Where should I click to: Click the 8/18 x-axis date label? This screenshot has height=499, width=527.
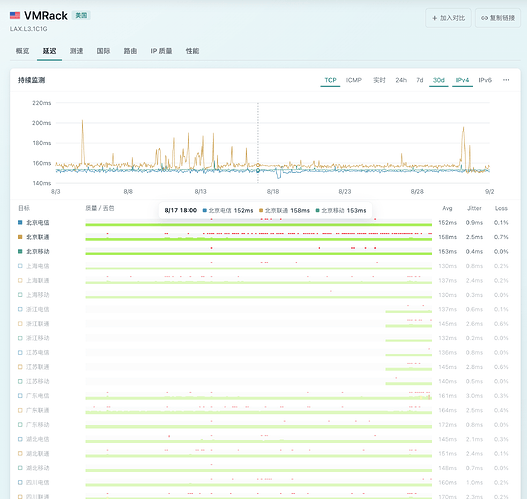point(273,192)
